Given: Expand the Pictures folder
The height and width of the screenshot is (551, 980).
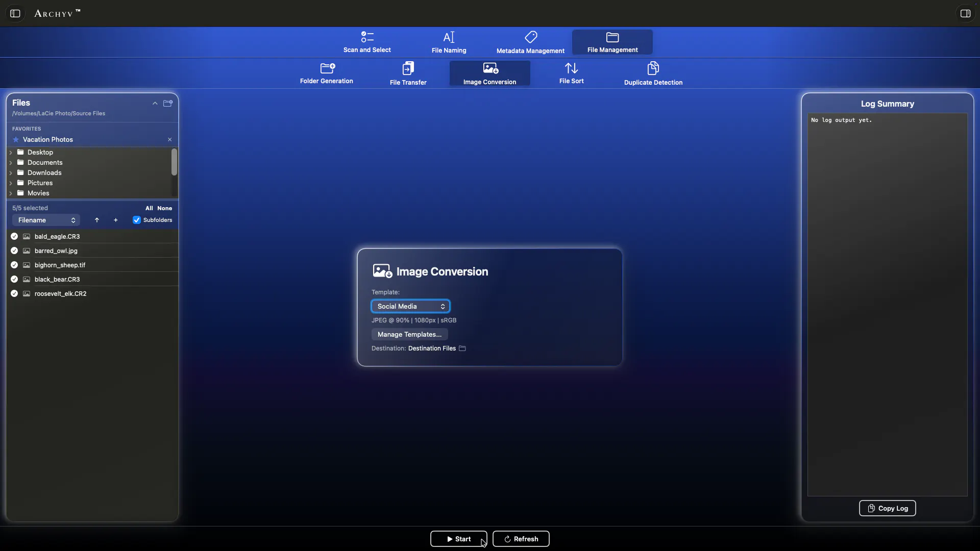Looking at the screenshot, I should pos(11,183).
